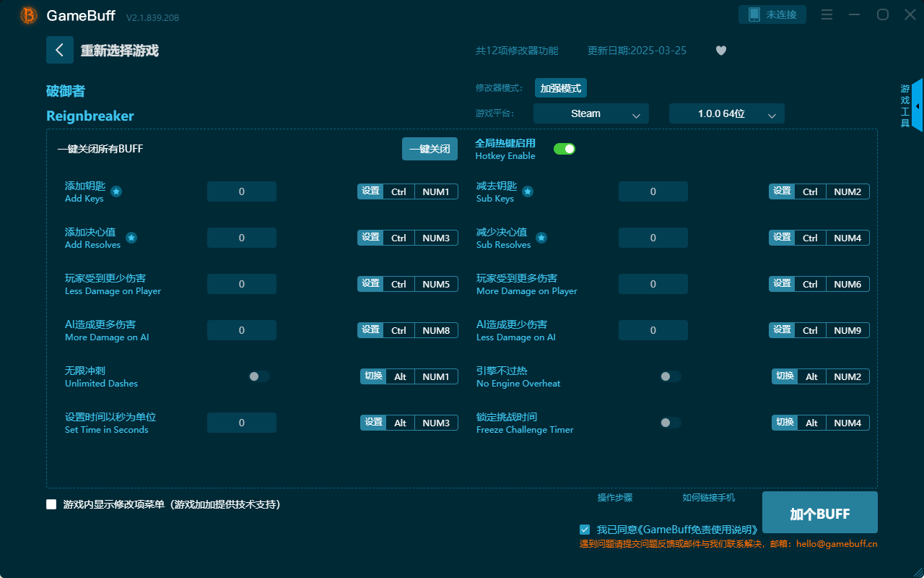Viewport: 924px width, 578px height.
Task: Open the 操作步骤 link
Action: (x=615, y=497)
